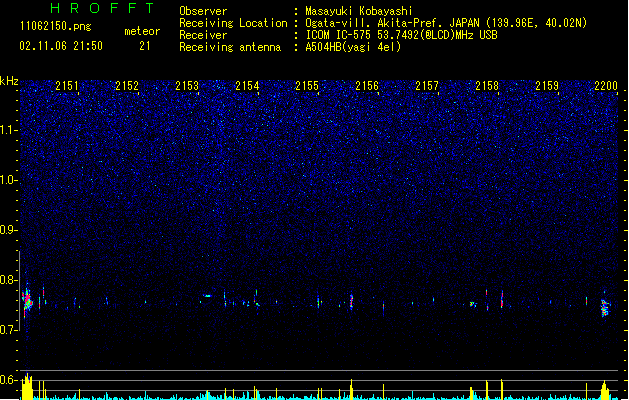Click the 2154 time marker
629x400 pixels.
(247, 86)
